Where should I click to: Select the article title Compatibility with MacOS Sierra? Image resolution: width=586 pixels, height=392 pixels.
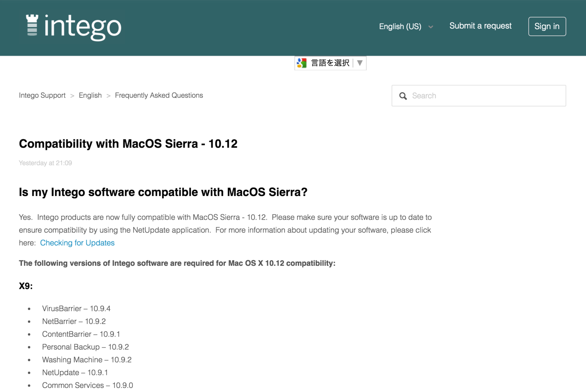point(128,144)
